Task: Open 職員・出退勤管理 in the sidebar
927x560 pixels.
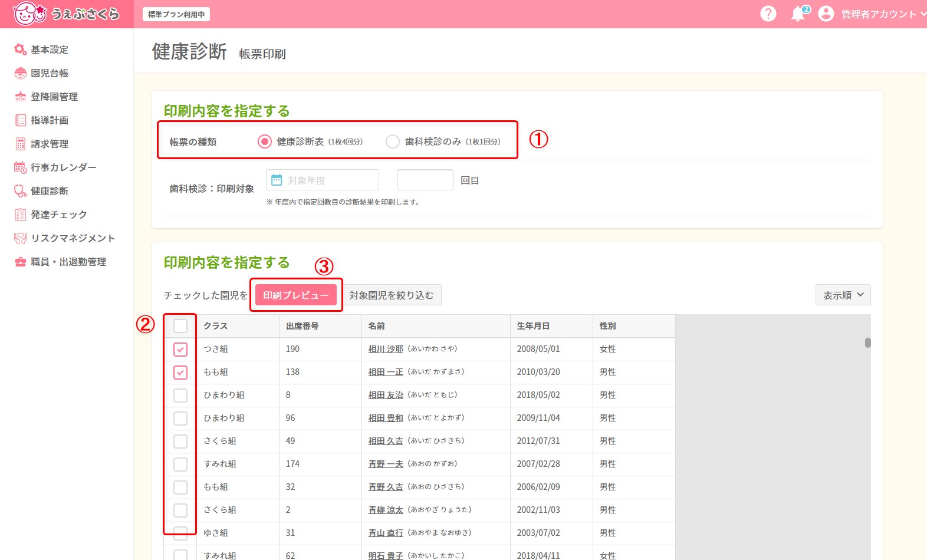Action: pos(68,262)
